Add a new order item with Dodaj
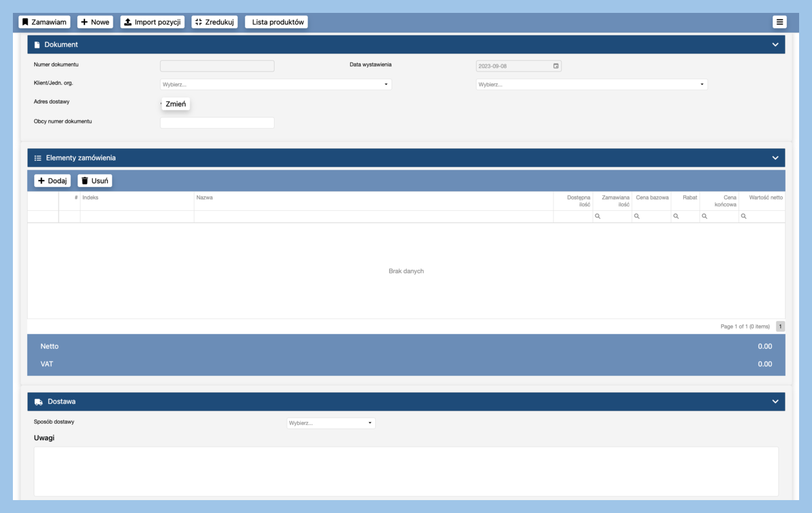Image resolution: width=812 pixels, height=513 pixels. [x=52, y=180]
